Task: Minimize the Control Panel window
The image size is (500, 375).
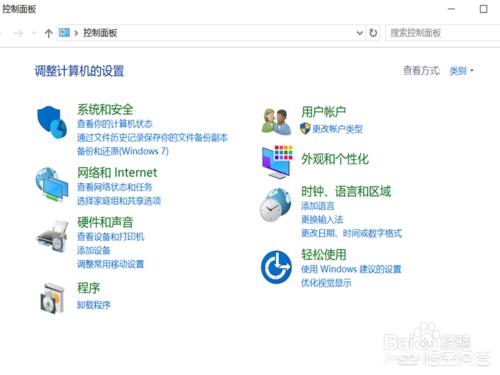Action: pos(451,9)
